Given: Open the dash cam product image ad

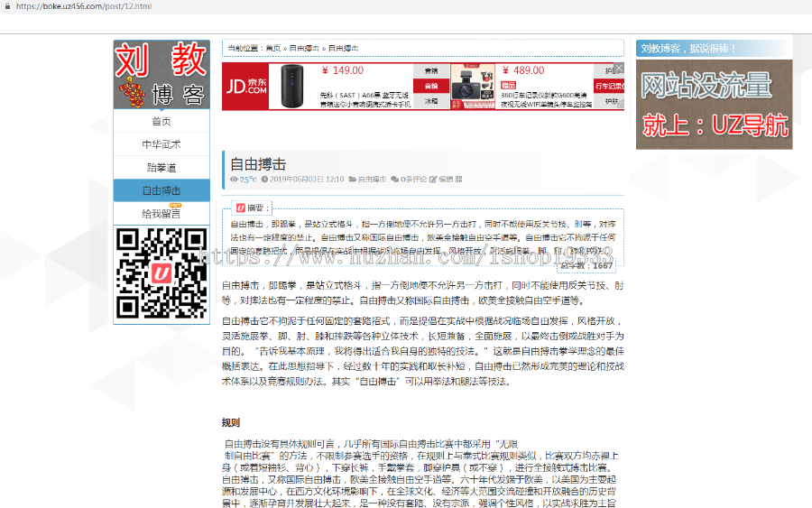Looking at the screenshot, I should (473, 87).
